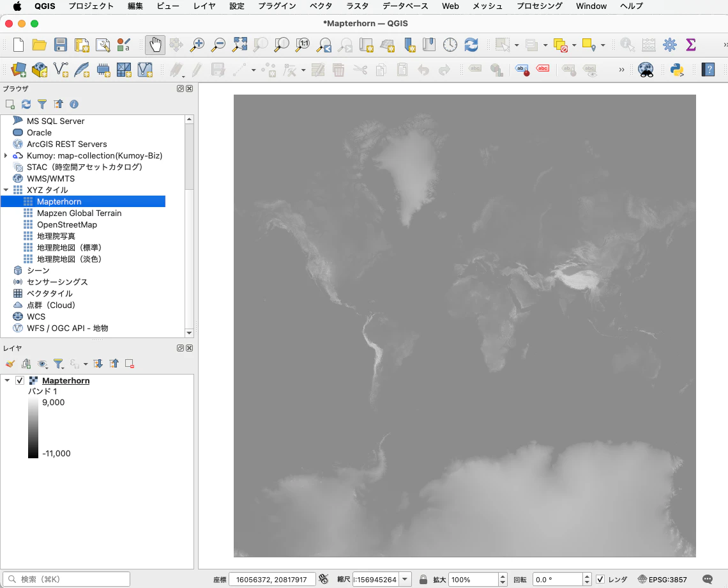
Task: Select Mapzen Global Terrain tile source
Action: click(79, 213)
